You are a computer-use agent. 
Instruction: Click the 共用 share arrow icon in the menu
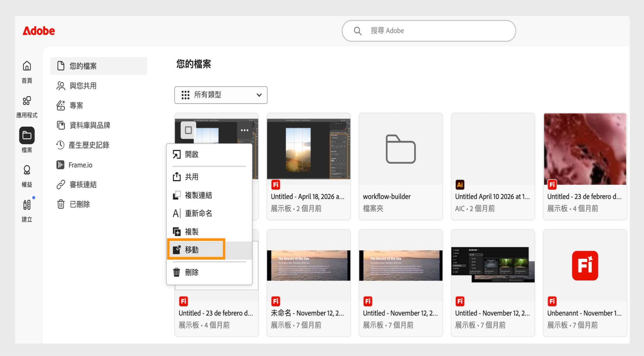point(176,176)
